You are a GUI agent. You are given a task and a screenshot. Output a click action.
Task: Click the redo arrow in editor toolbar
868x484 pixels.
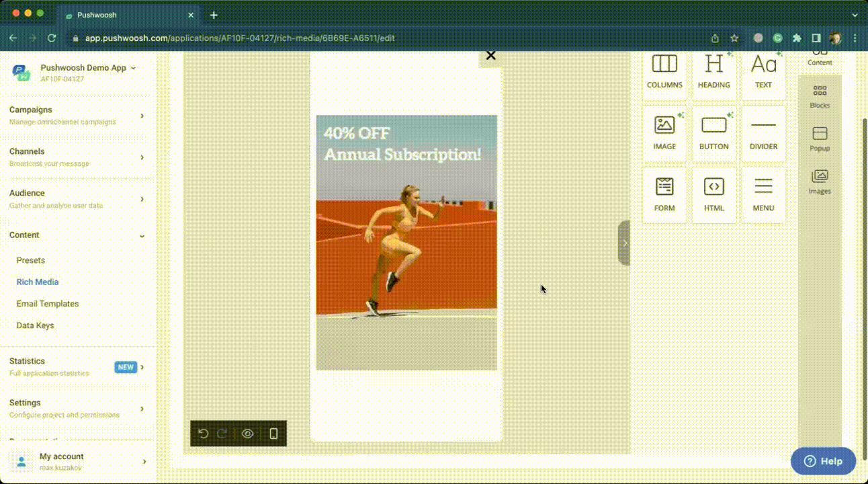pyautogui.click(x=222, y=434)
